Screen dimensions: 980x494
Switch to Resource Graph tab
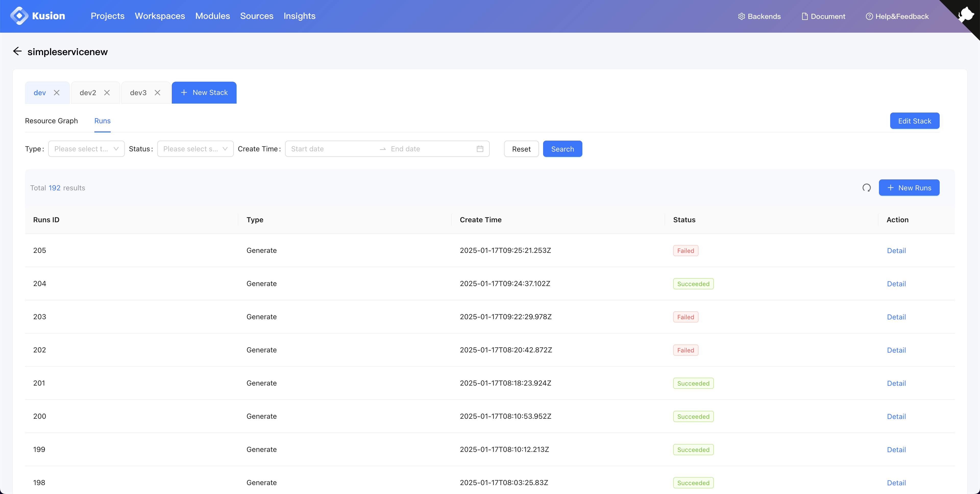coord(51,120)
